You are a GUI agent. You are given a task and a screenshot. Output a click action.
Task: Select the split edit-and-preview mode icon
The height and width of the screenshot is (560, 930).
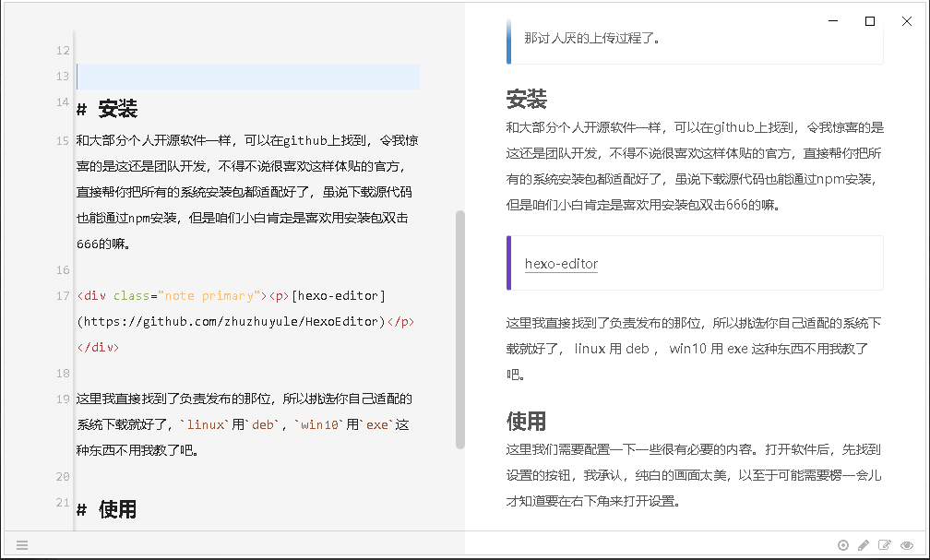pyautogui.click(x=885, y=545)
